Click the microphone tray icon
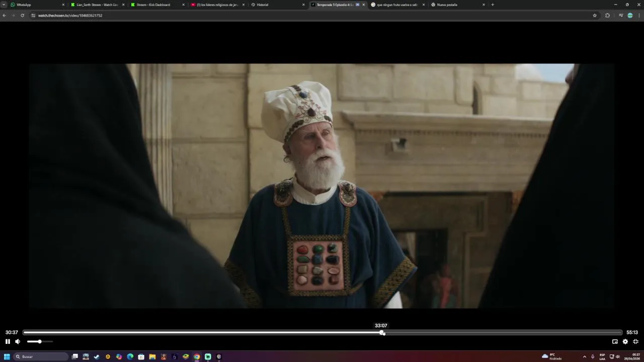 pyautogui.click(x=593, y=356)
